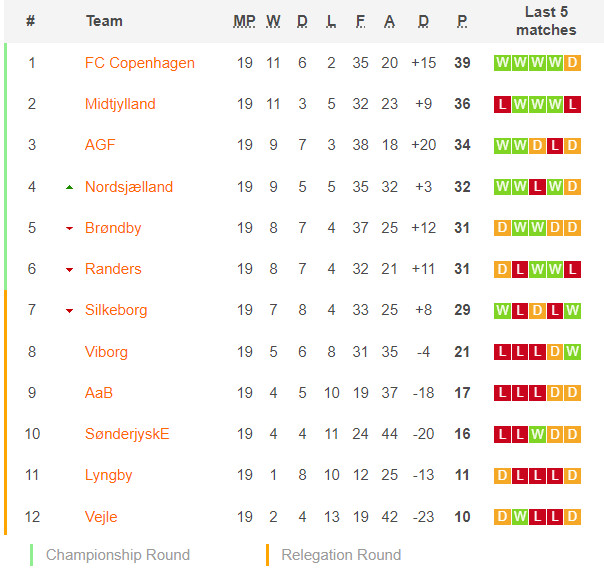Click the Team column header
This screenshot has height=584, width=604.
104,21
